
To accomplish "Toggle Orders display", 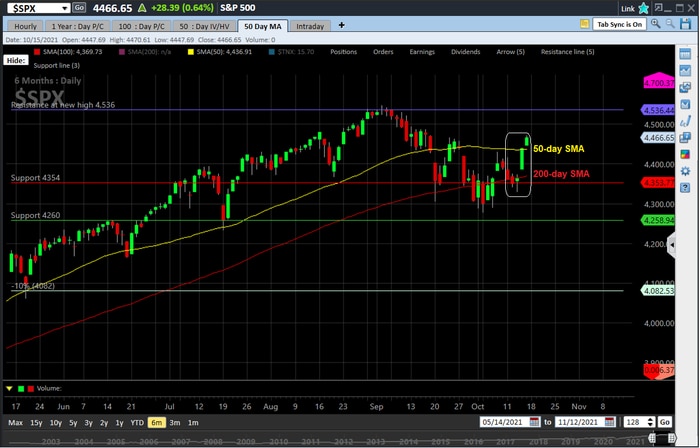I will click(x=383, y=52).
